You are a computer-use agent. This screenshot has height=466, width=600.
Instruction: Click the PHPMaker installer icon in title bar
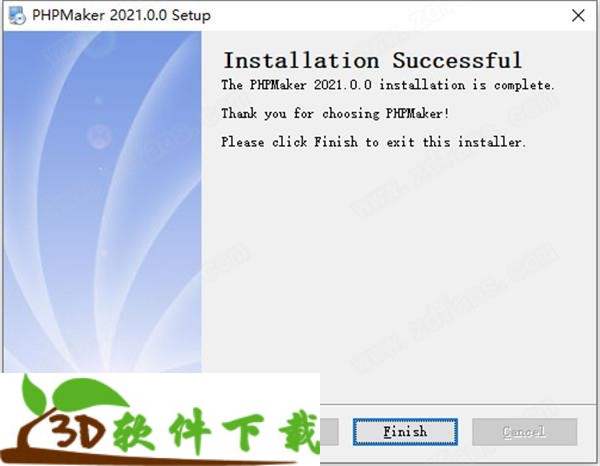coord(17,16)
